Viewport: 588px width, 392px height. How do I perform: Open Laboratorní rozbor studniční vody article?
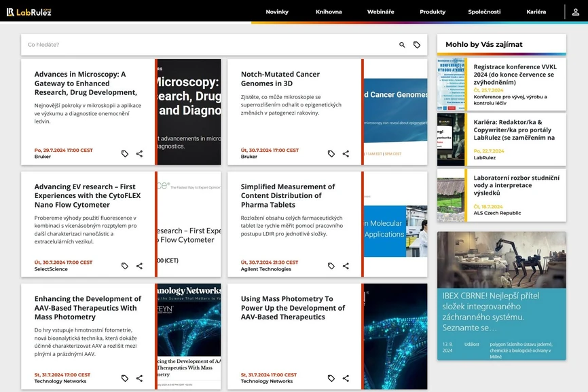517,185
